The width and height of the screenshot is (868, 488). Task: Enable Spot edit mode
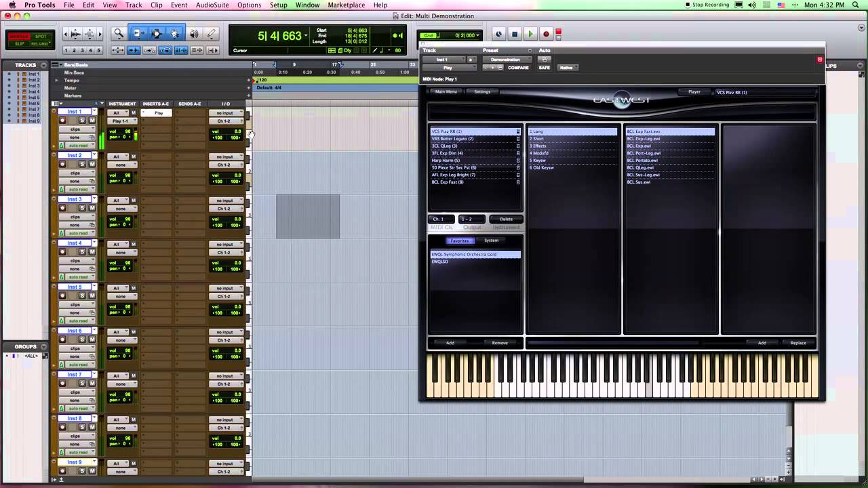(x=41, y=37)
